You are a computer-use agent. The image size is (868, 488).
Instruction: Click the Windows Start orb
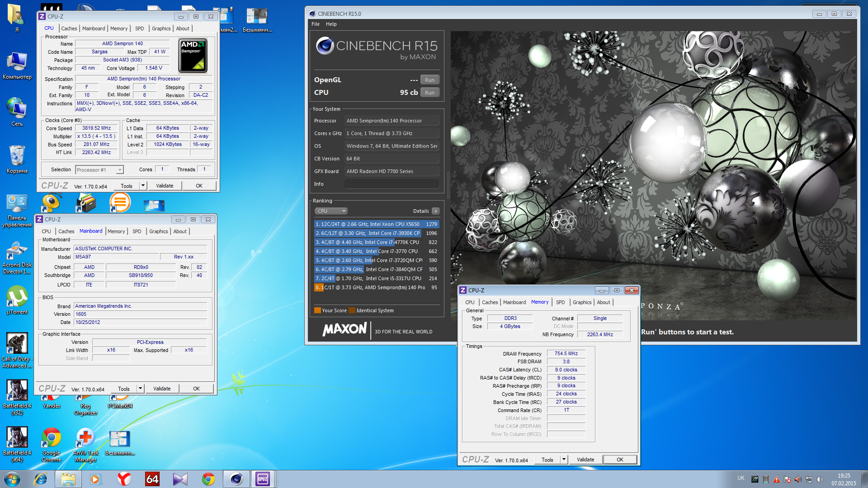[x=12, y=479]
